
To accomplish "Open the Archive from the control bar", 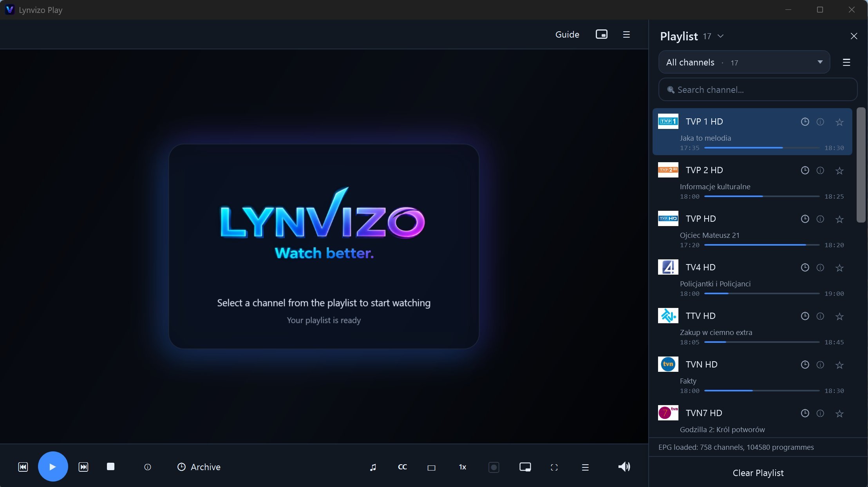I will (x=199, y=467).
